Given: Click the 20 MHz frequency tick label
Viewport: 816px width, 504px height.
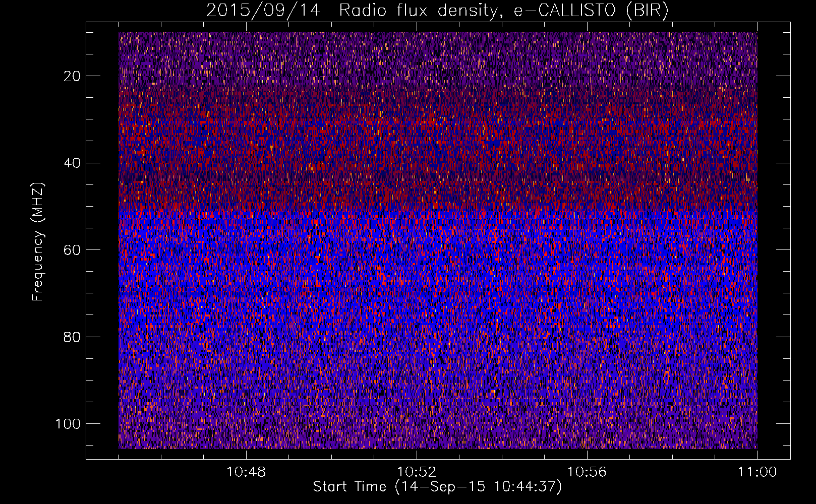Looking at the screenshot, I should coord(72,76).
